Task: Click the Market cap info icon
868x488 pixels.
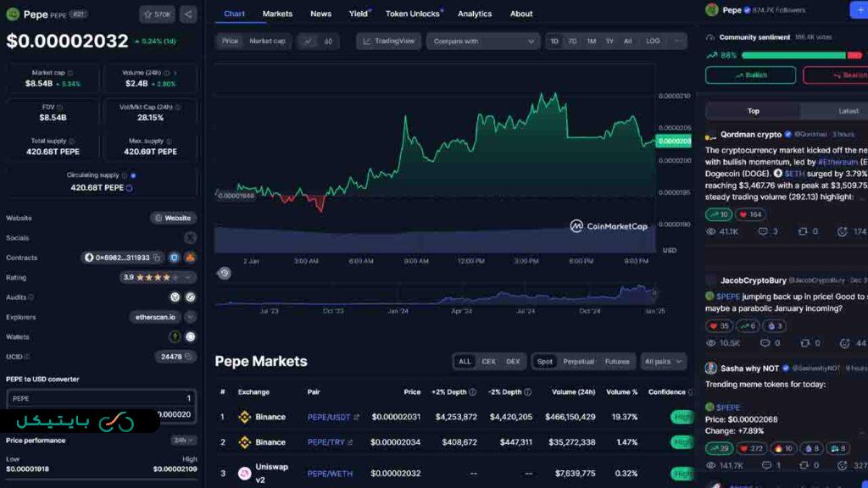Action: coord(70,73)
